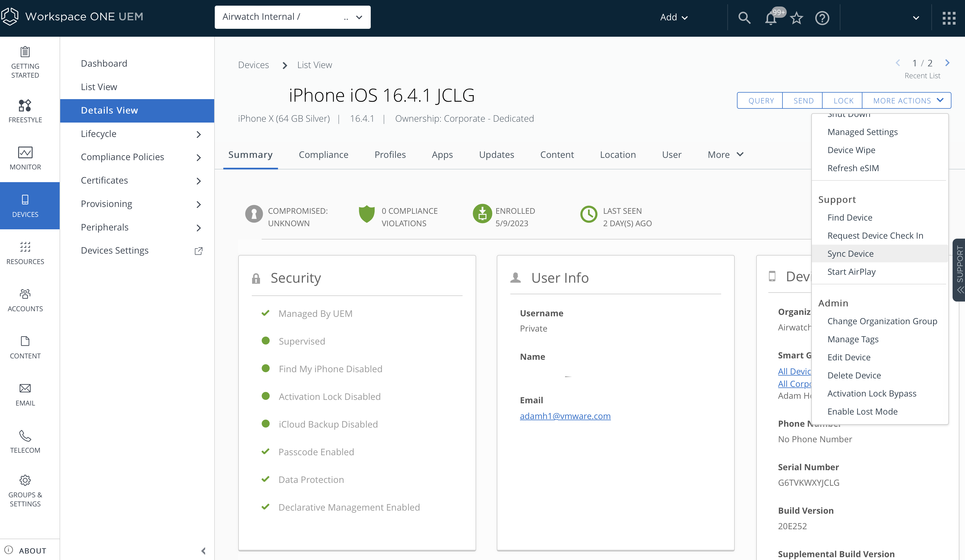Screen dimensions: 965x560
Task: Choose Find Device in Support menu
Action: click(x=880, y=217)
